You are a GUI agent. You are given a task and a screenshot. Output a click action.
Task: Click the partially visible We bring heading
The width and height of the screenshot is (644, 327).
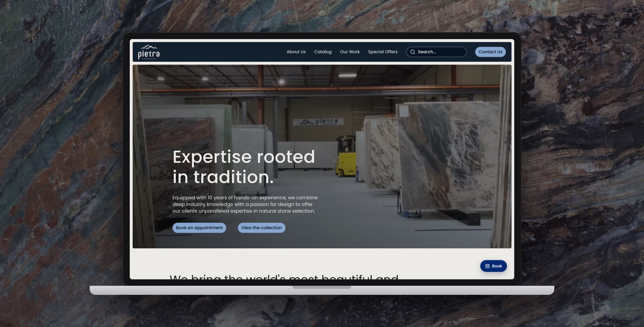[x=284, y=277]
